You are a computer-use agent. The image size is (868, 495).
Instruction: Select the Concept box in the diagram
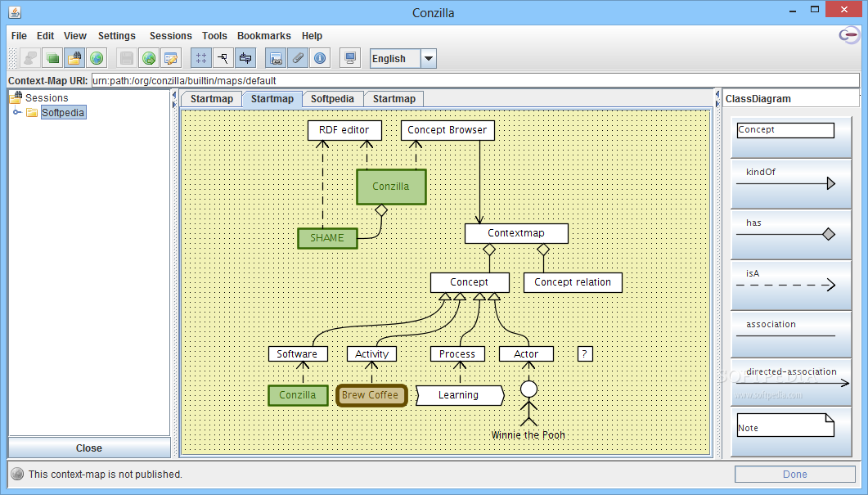point(470,282)
